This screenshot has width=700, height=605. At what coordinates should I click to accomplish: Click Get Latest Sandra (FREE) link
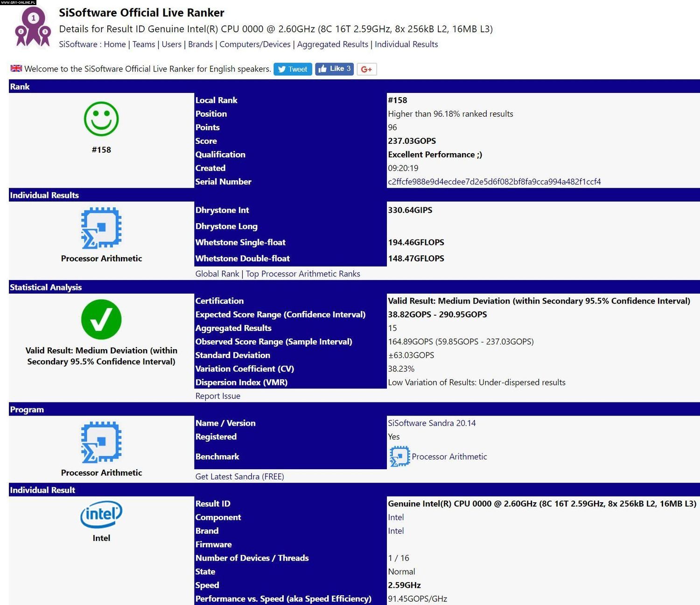[239, 477]
